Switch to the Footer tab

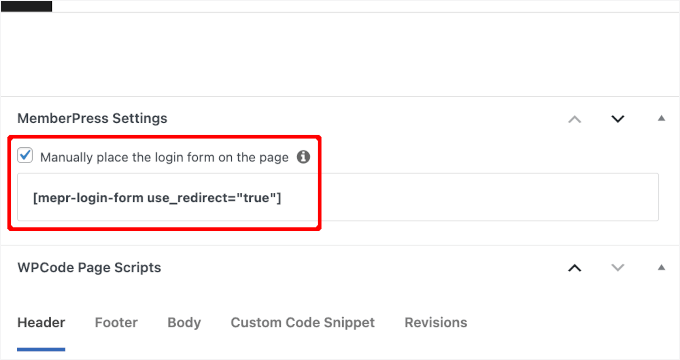[x=116, y=323]
